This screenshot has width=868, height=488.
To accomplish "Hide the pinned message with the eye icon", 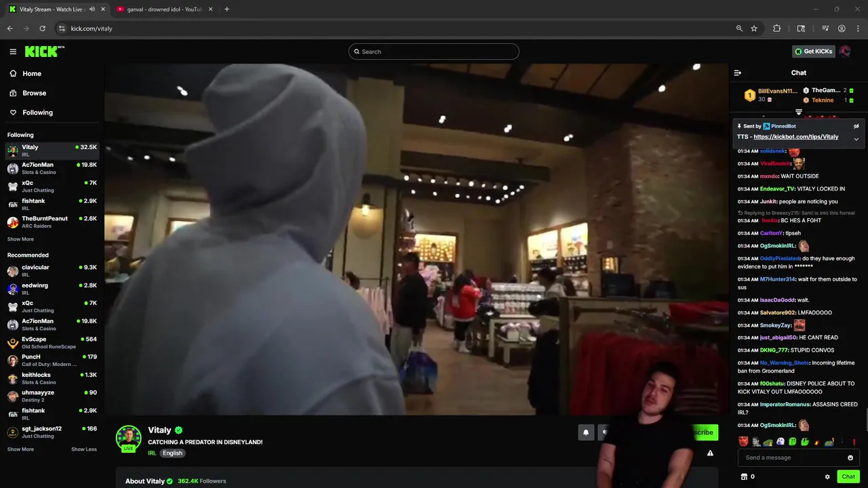I will (856, 126).
